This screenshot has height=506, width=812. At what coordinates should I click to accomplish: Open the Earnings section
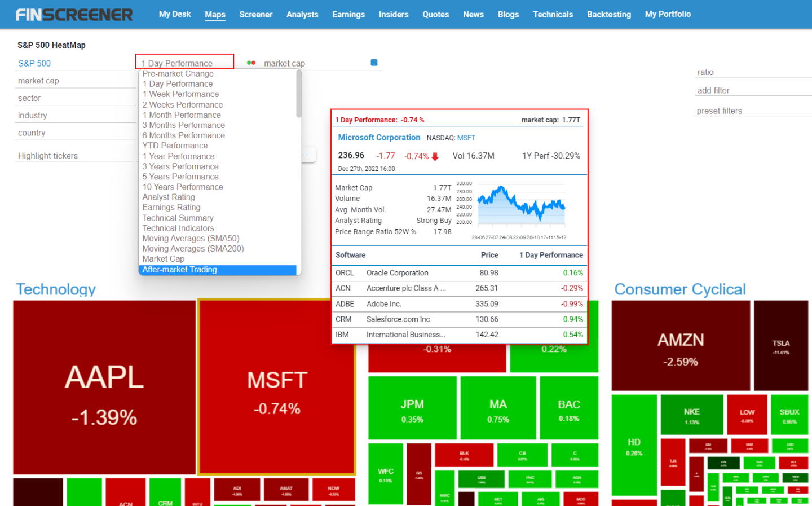coord(348,15)
